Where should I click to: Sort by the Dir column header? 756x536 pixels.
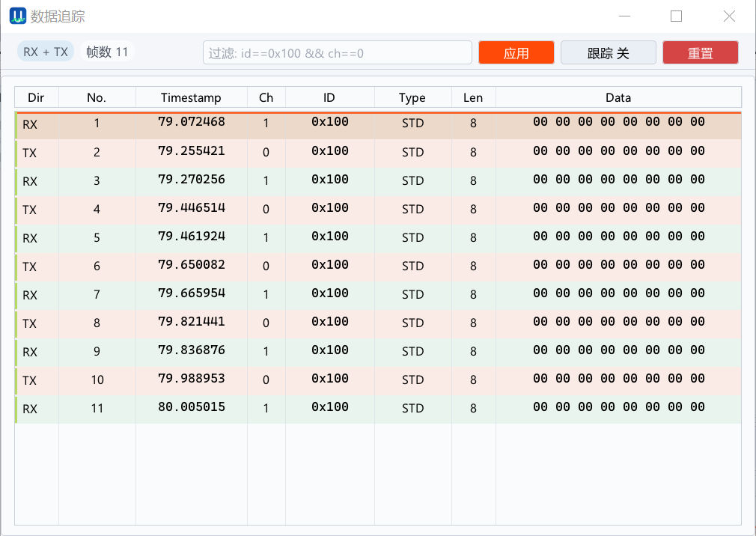pos(36,97)
